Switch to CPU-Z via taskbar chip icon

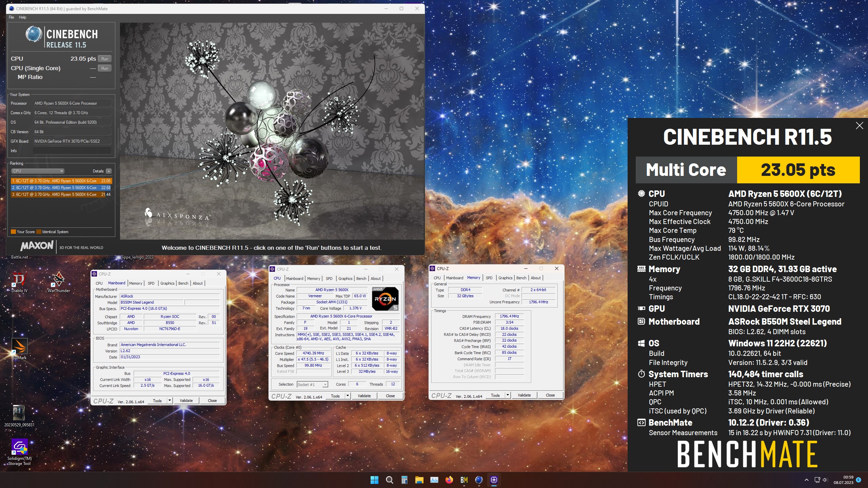494,480
